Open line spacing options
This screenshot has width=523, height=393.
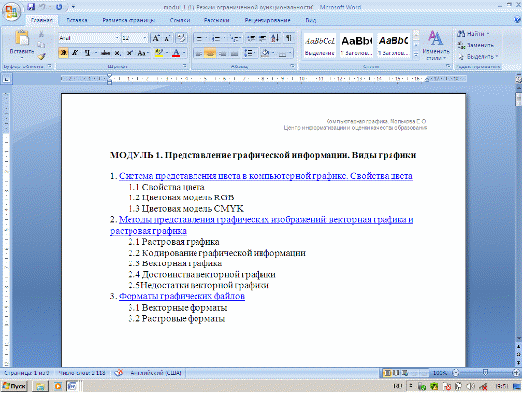(x=249, y=53)
